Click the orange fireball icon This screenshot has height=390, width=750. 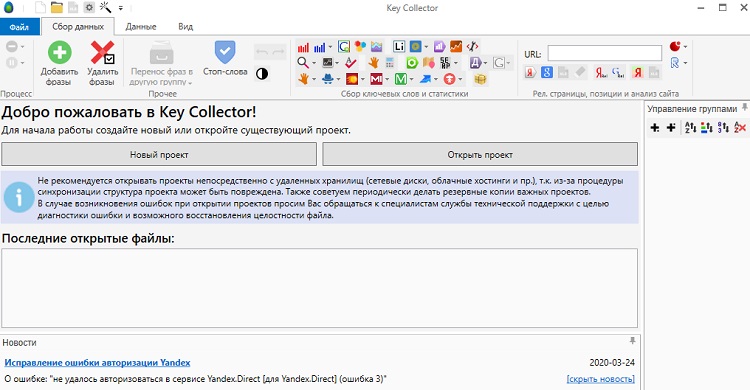tap(352, 79)
